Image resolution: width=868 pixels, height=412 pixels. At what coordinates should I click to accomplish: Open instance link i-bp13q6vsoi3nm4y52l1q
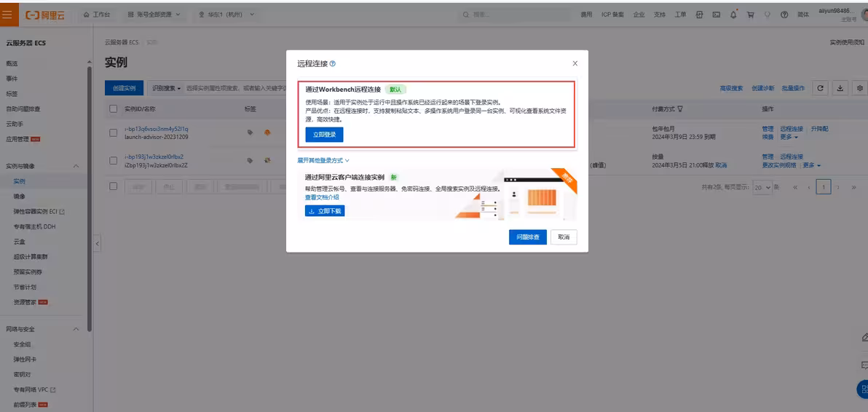pyautogui.click(x=157, y=129)
